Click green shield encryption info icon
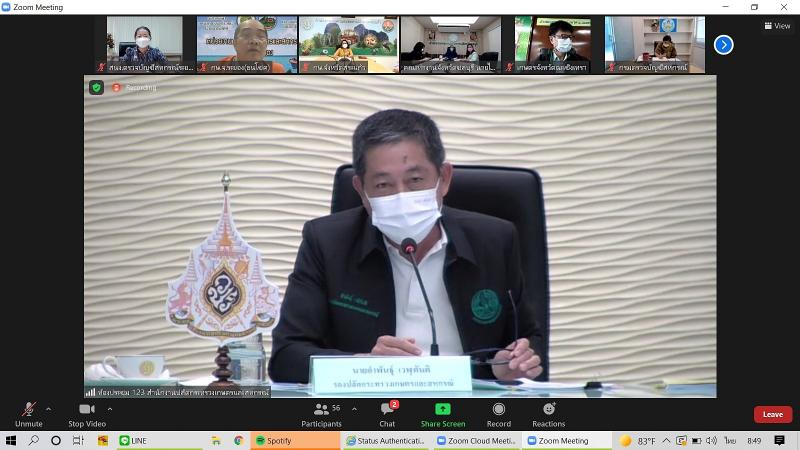This screenshot has width=800, height=450. pos(96,88)
